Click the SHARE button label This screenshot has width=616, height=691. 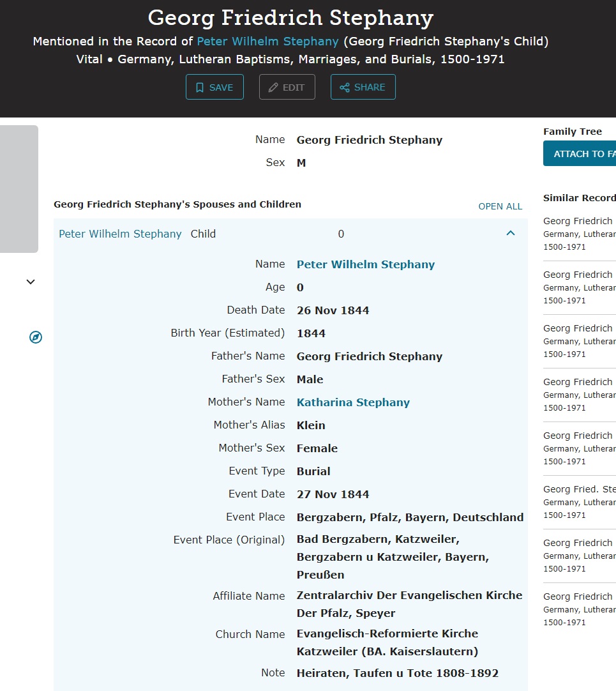click(370, 87)
